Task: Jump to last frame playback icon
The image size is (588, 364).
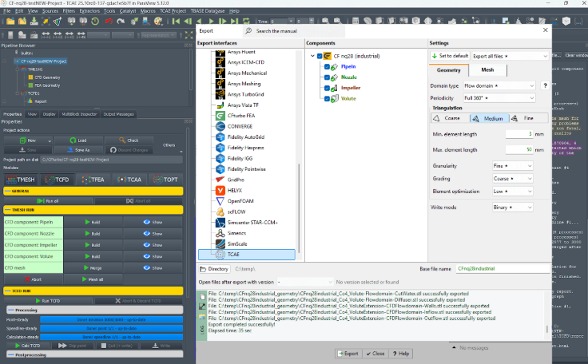Action: click(x=234, y=22)
